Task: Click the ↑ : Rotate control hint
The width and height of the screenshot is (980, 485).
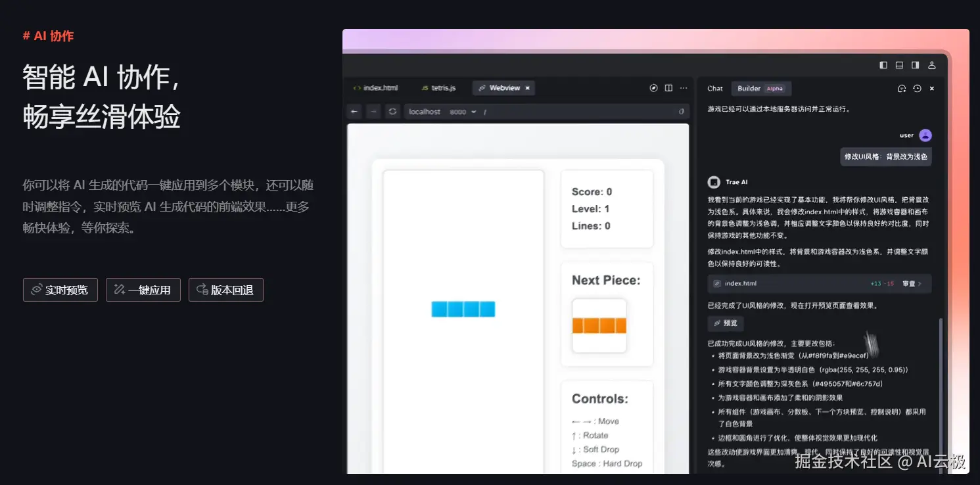Action: pyautogui.click(x=590, y=436)
